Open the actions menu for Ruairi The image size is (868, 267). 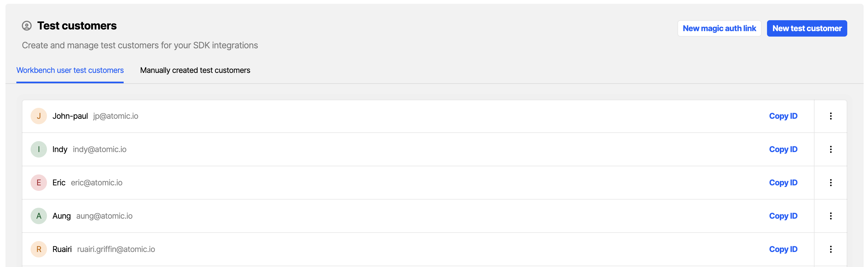pos(831,249)
